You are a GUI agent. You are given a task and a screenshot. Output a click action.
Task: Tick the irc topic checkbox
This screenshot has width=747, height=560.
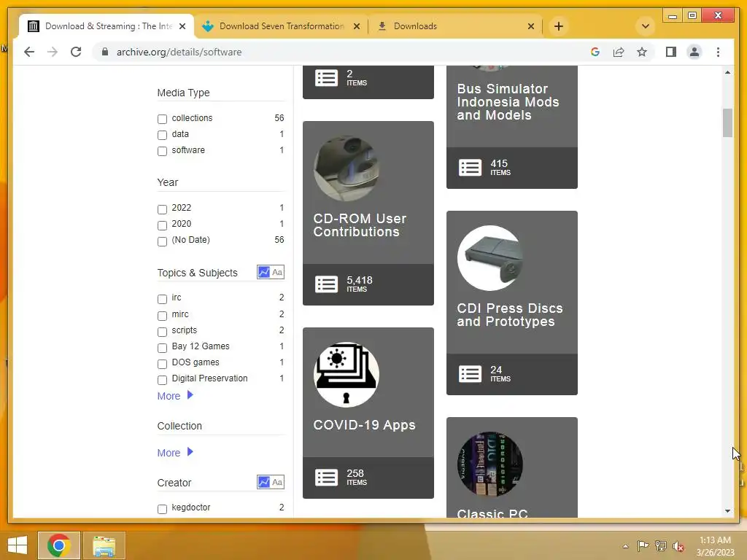(x=162, y=299)
